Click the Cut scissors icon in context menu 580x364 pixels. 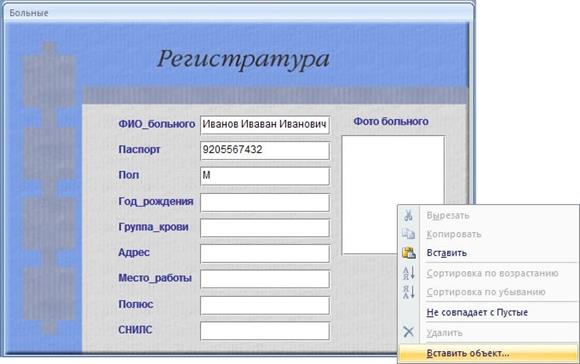(x=408, y=215)
